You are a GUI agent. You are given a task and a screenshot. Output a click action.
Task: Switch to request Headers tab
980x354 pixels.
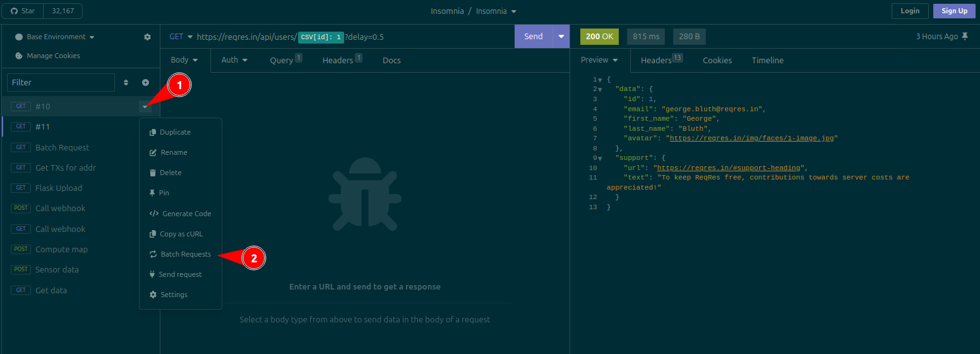(342, 60)
